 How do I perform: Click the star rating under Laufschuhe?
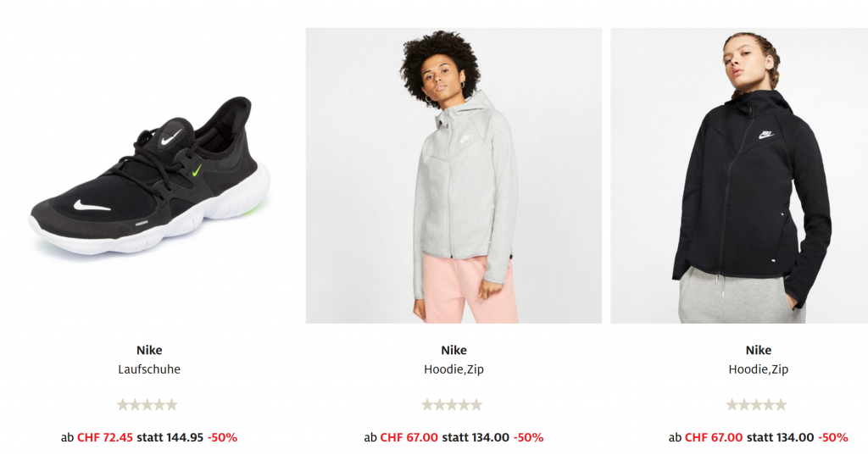[147, 405]
